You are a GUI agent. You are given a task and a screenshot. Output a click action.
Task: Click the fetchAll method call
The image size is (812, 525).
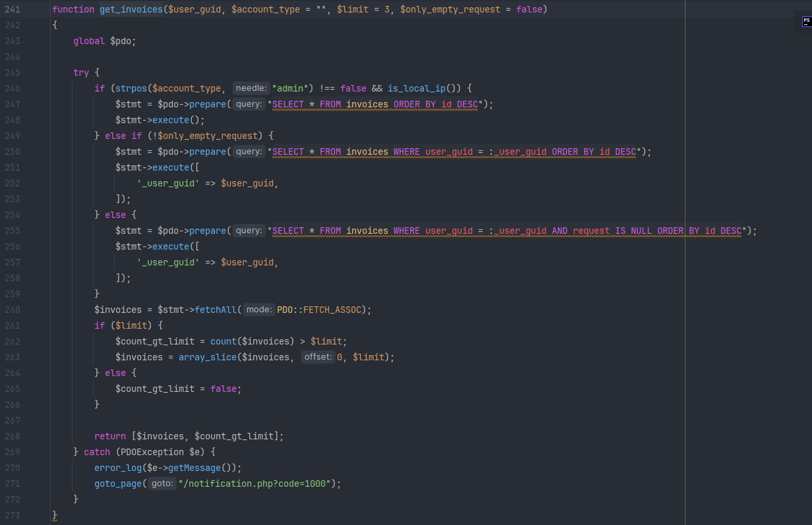(216, 310)
